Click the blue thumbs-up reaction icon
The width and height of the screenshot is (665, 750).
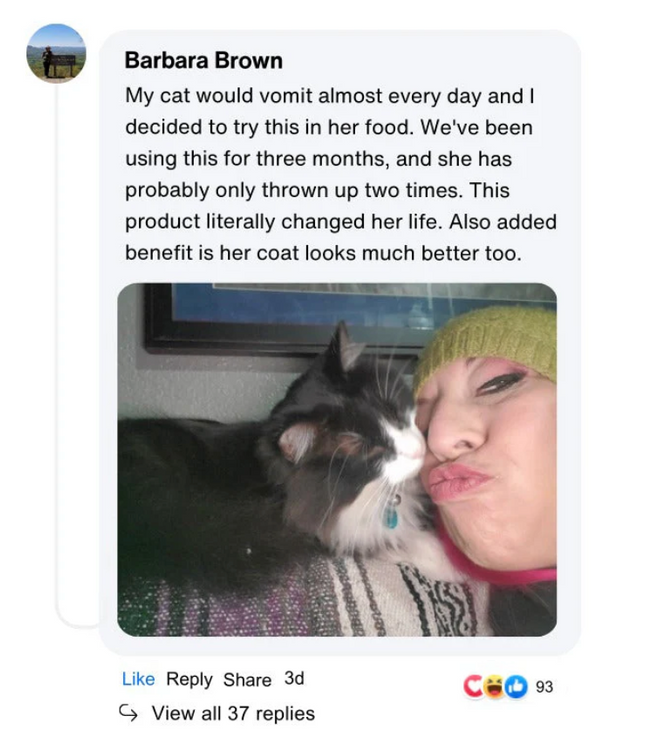click(x=516, y=687)
